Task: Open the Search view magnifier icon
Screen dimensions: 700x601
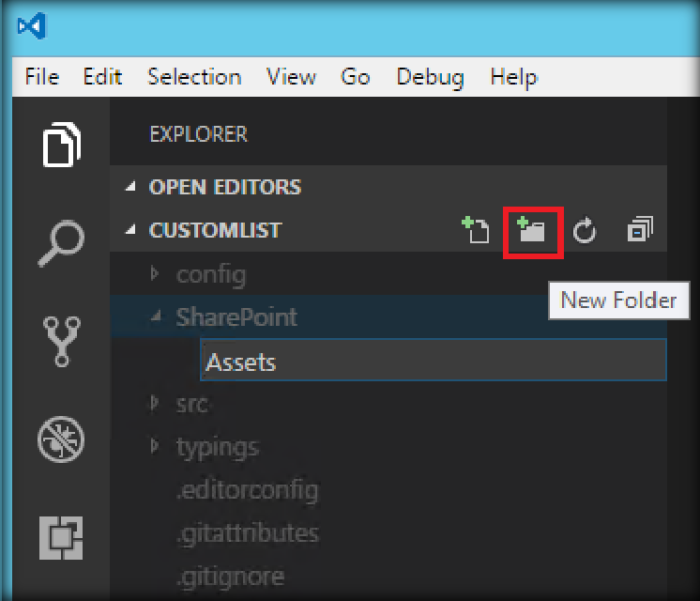Action: click(62, 243)
